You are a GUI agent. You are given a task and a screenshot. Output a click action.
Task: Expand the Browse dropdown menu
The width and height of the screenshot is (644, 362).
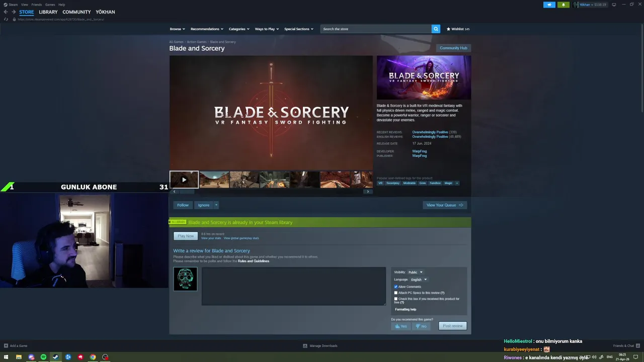point(177,29)
